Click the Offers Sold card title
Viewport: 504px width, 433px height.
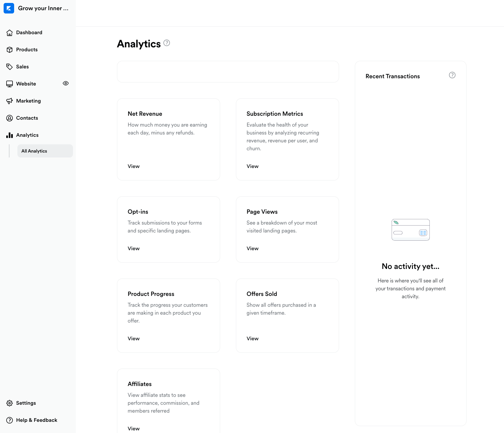(262, 294)
